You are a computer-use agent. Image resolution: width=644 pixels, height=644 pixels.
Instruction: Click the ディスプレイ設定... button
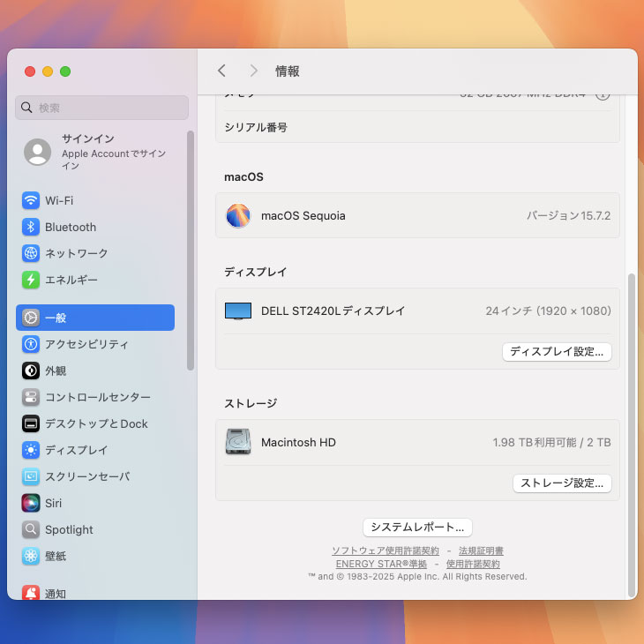pyautogui.click(x=557, y=351)
